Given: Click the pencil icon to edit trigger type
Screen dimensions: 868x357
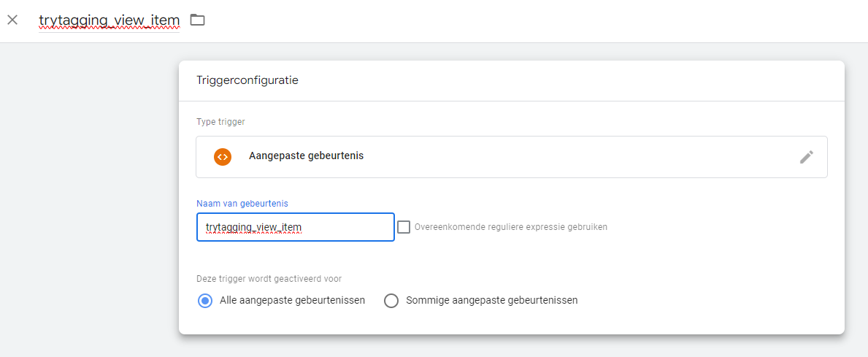Looking at the screenshot, I should click(806, 157).
